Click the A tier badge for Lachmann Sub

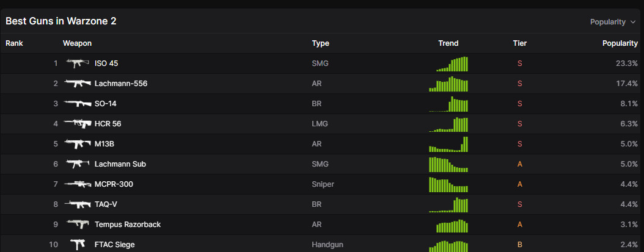coord(519,164)
